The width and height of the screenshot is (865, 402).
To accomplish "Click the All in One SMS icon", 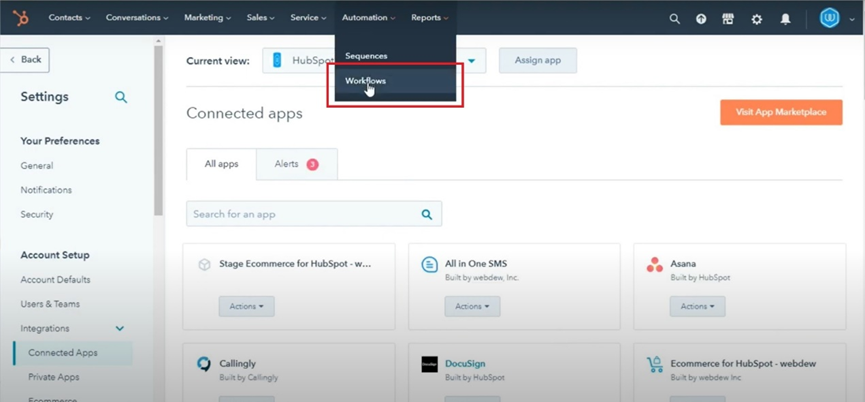I will (429, 265).
